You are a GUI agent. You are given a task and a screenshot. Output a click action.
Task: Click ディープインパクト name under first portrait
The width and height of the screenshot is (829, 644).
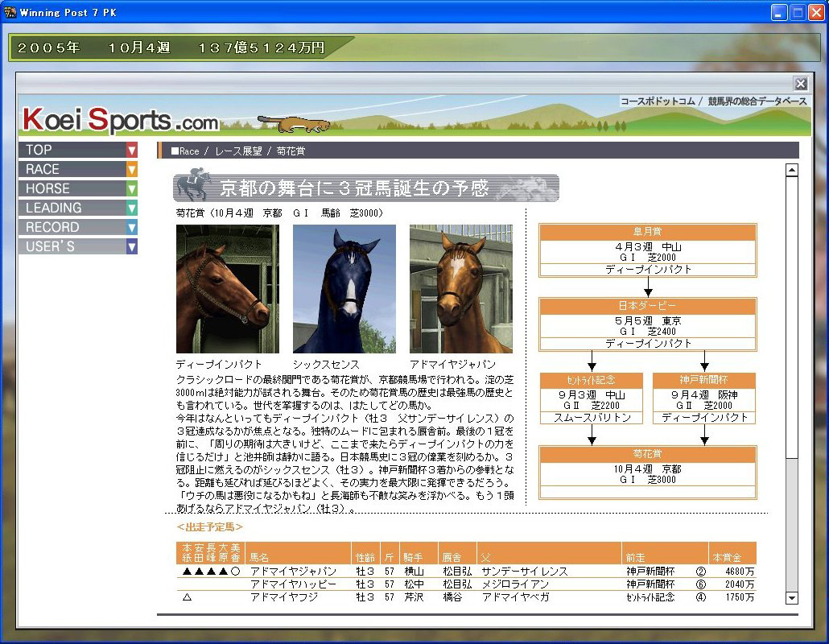(x=219, y=365)
